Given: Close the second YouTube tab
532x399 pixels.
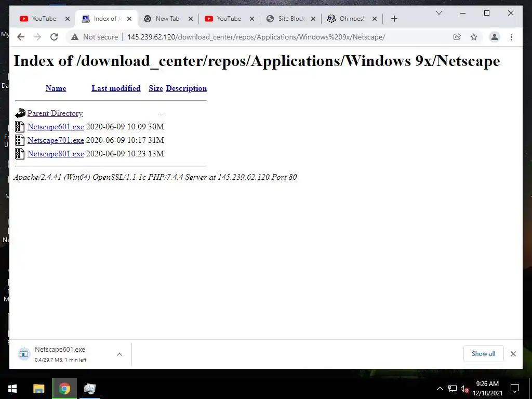Looking at the screenshot, I should click(x=252, y=19).
